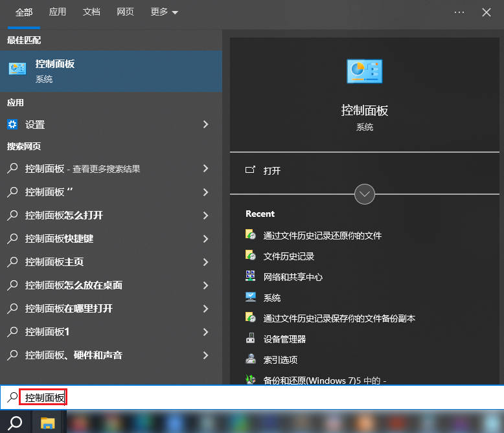The image size is (504, 433).
Task: Expand arrow for 控制面板怎么放在桌面
Action: 206,285
